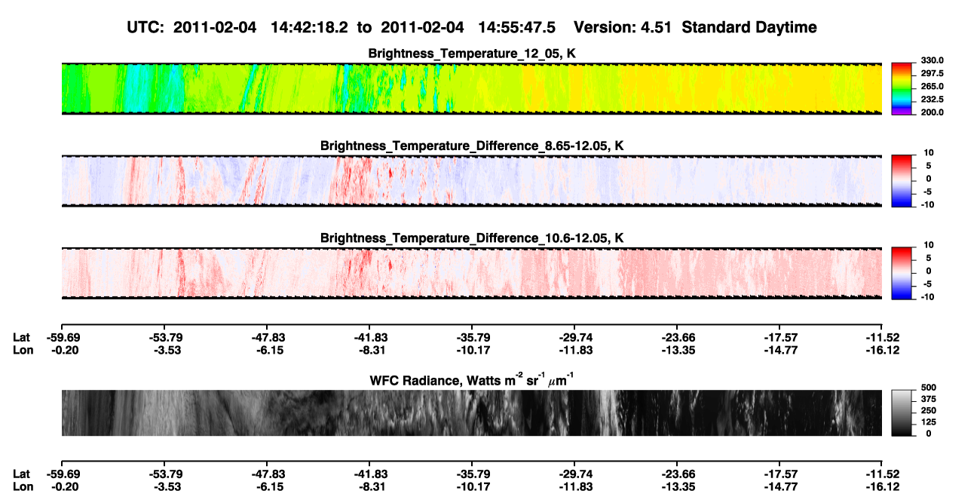Click latitude -29.74 on the axis under the WFC Radiance panel
Viewport: 980px width, 503px height.
(575, 474)
